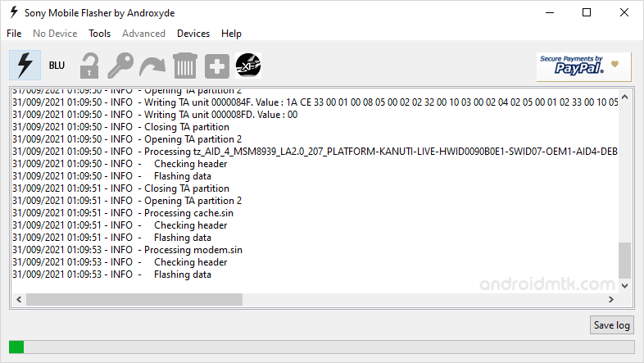Click the lightning app icon in title bar
The height and width of the screenshot is (363, 644).
(14, 12)
